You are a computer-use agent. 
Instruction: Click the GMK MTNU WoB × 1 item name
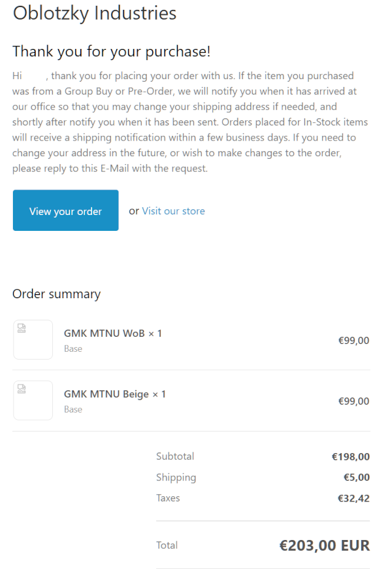tap(112, 333)
